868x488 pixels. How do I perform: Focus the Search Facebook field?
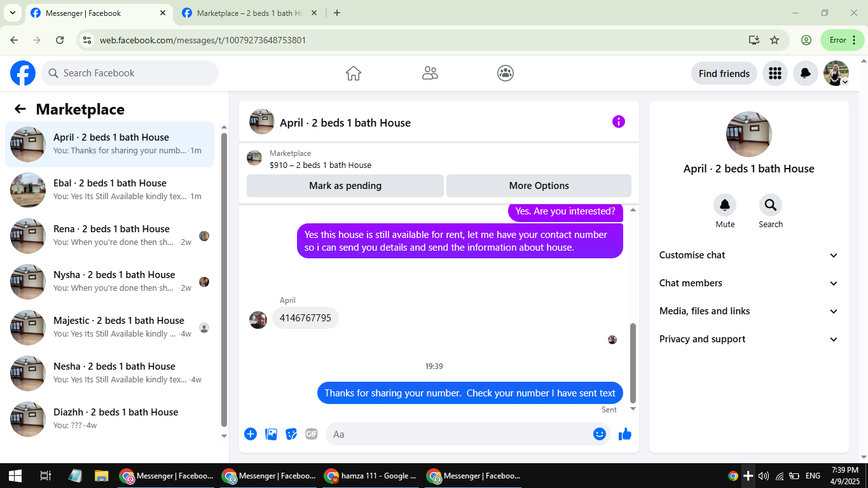point(130,73)
